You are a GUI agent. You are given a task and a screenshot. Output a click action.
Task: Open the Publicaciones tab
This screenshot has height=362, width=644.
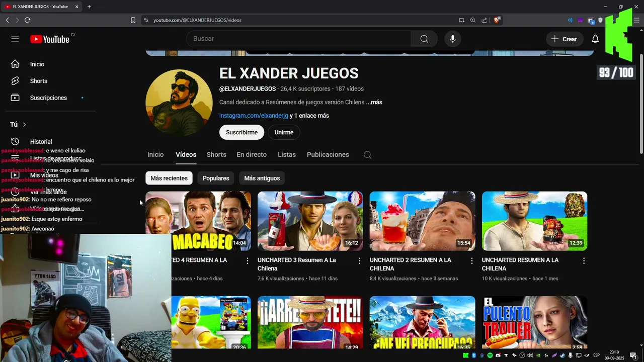click(328, 154)
